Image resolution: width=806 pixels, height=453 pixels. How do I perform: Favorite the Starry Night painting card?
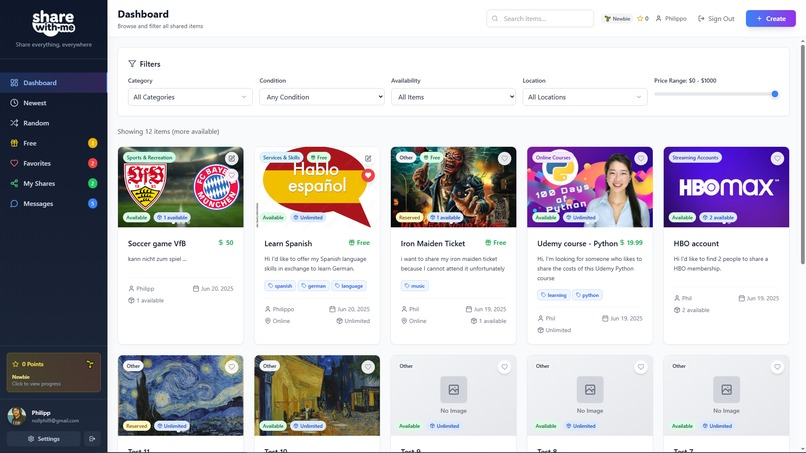(231, 367)
